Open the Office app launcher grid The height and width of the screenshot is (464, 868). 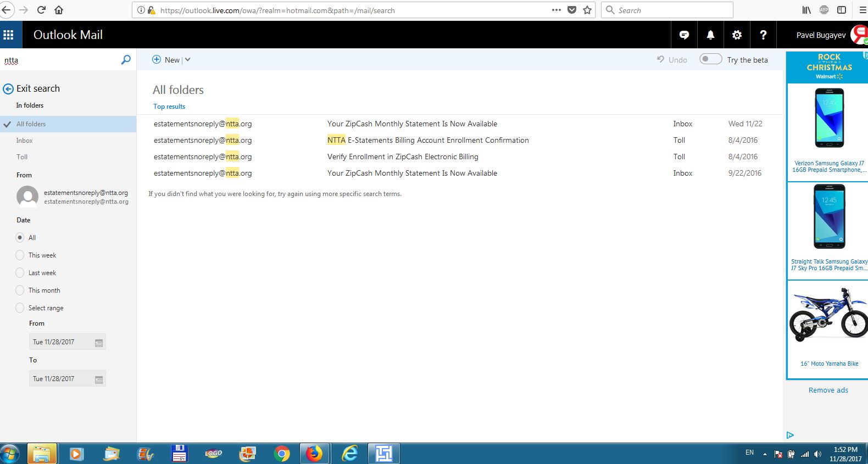(8, 35)
